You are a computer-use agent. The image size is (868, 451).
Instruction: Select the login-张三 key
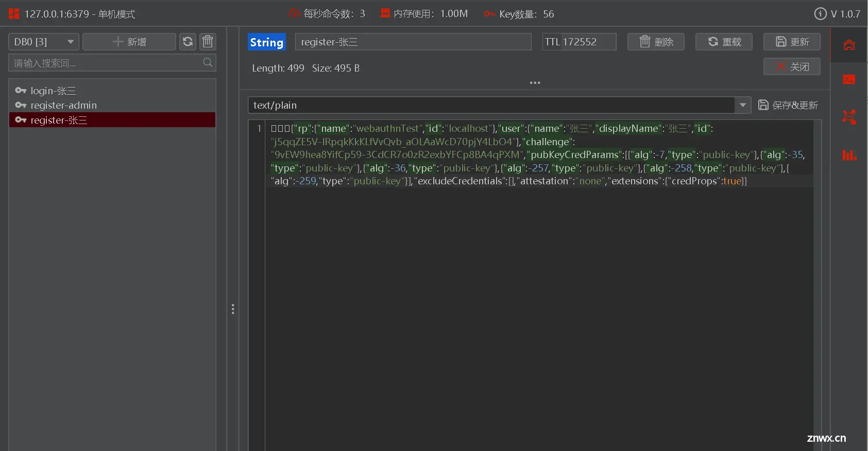click(x=112, y=91)
